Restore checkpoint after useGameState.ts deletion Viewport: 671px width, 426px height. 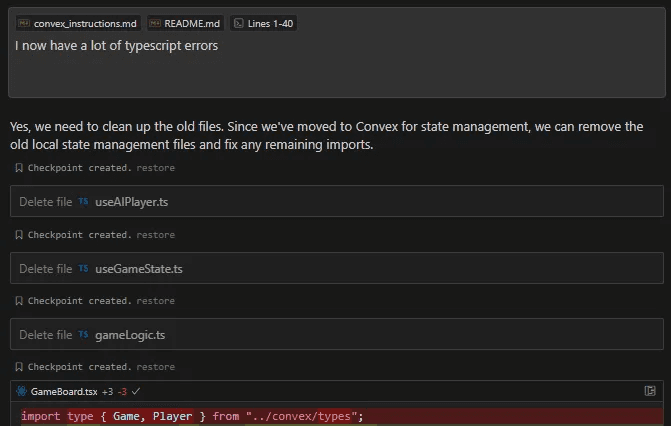155,301
